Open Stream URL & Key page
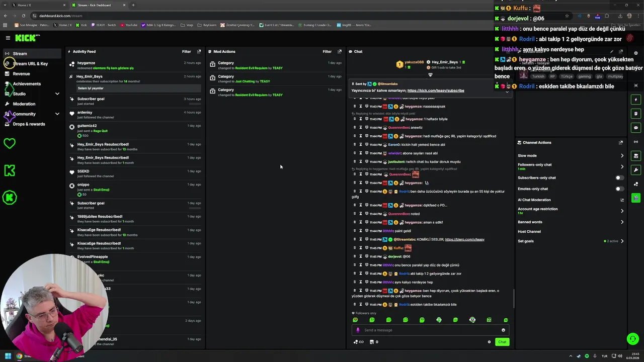 point(31,63)
